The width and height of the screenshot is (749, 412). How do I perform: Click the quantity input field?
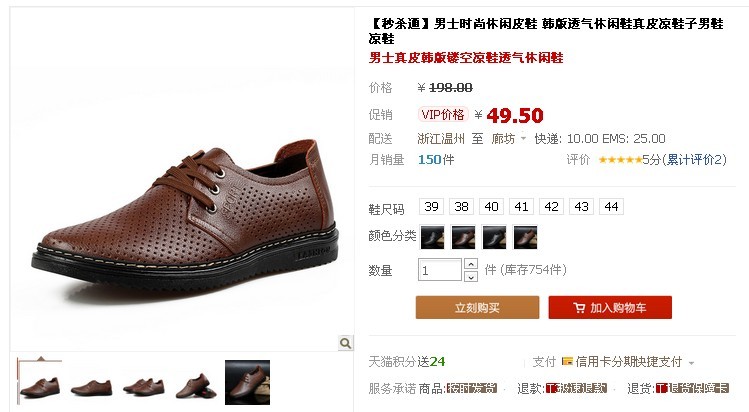[439, 270]
